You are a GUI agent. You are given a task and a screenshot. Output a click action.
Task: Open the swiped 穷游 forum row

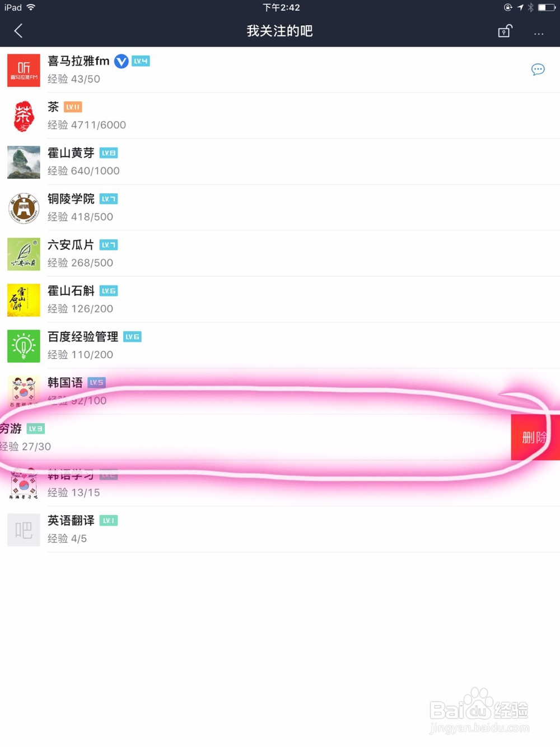[255, 438]
